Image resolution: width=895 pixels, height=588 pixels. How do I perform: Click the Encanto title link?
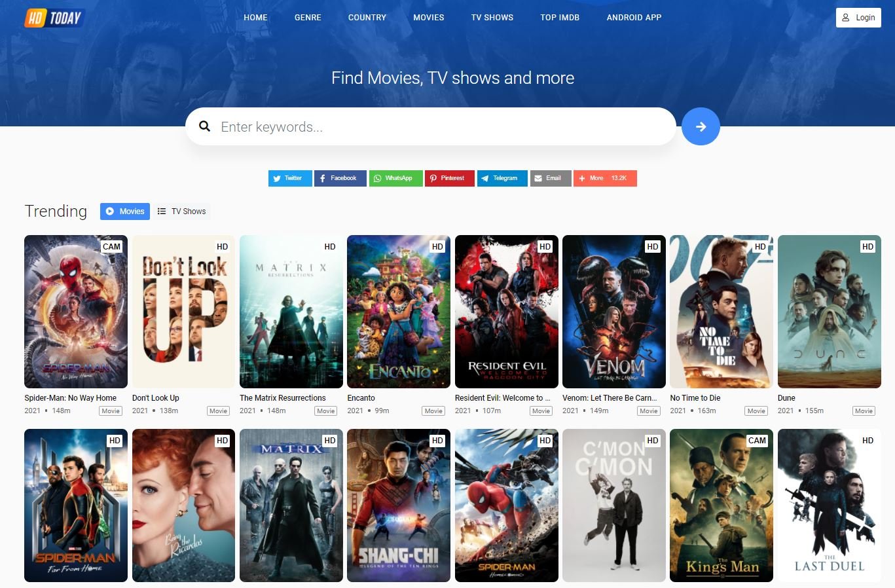click(361, 398)
